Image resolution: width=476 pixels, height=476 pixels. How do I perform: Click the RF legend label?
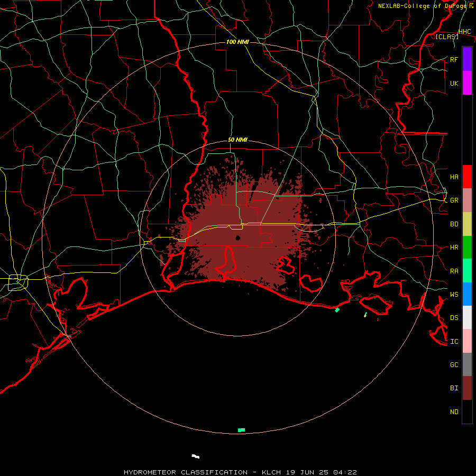(454, 59)
